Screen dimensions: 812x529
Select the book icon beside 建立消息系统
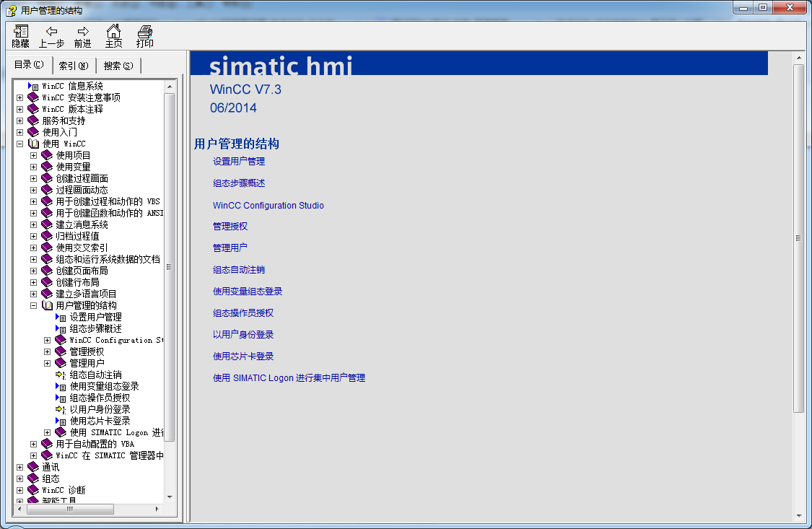[47, 224]
